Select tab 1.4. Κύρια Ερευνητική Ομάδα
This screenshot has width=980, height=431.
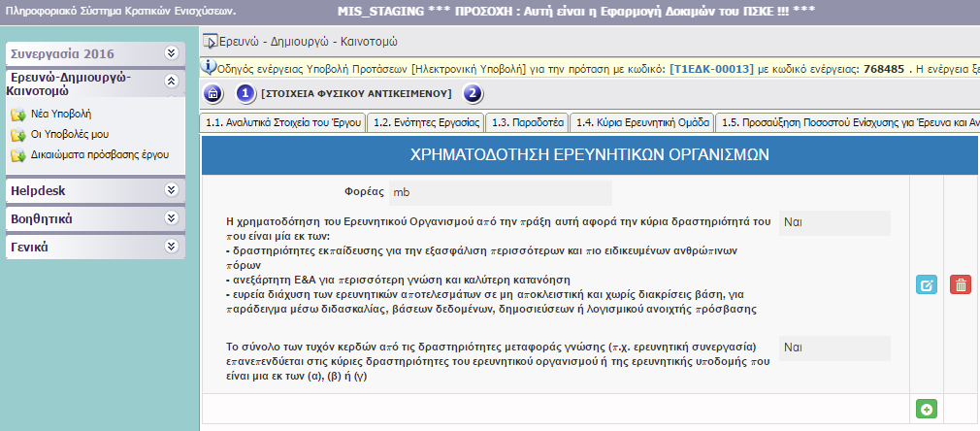coord(642,122)
